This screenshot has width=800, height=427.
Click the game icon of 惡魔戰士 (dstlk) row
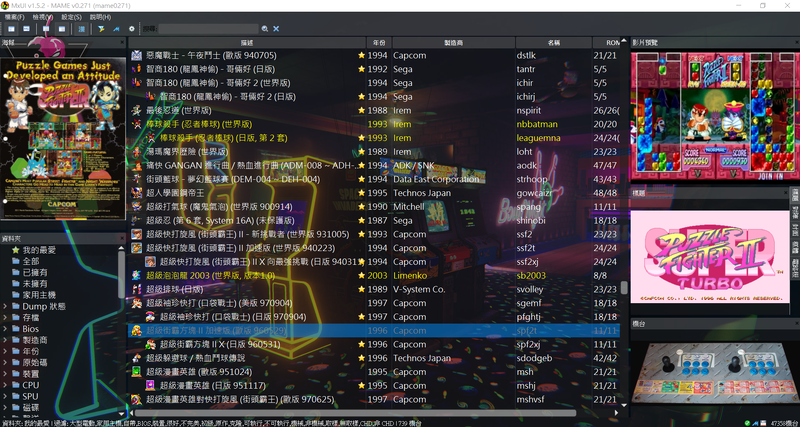pos(136,55)
